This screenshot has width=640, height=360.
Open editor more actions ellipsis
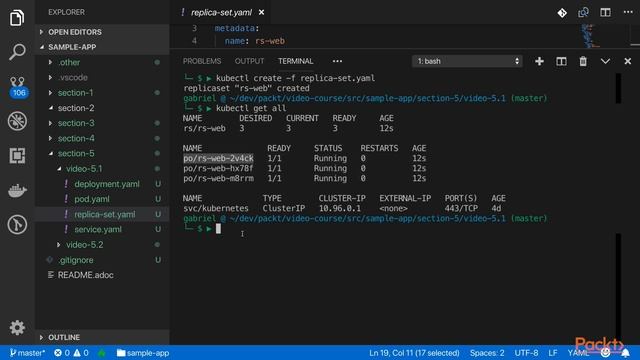click(x=628, y=12)
